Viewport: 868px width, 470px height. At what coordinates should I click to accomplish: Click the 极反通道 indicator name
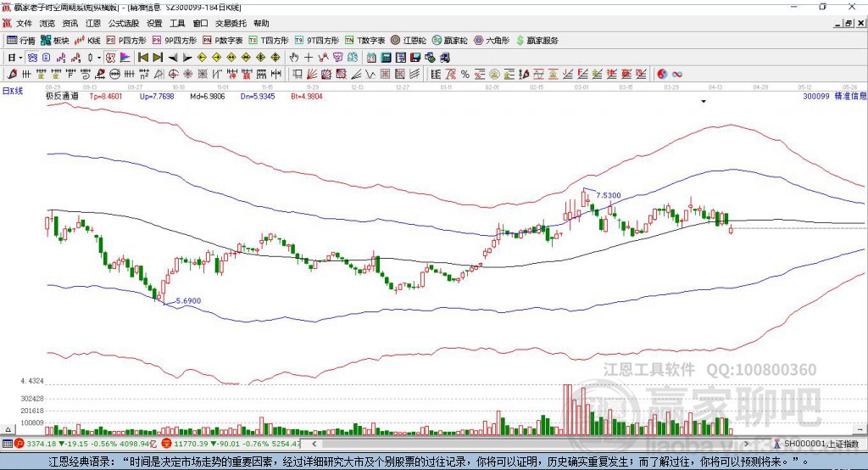pos(62,96)
